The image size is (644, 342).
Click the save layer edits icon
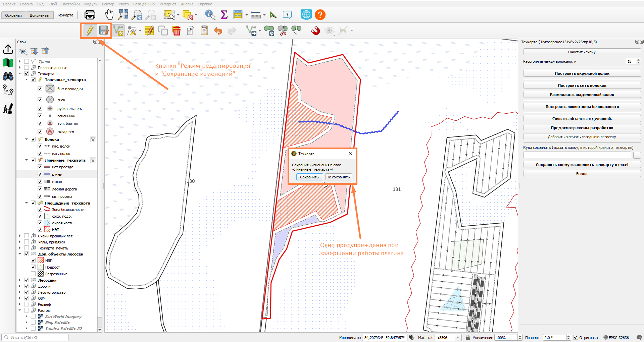[x=104, y=31]
